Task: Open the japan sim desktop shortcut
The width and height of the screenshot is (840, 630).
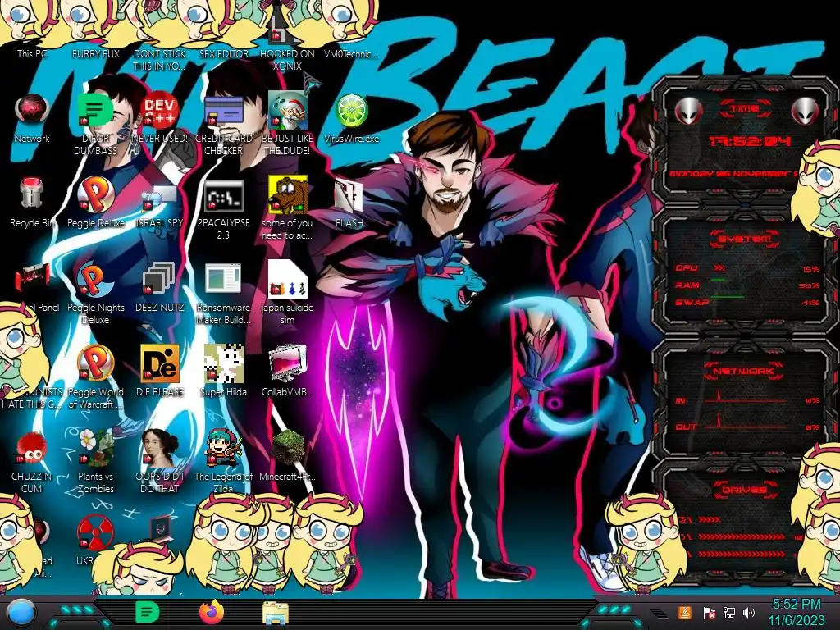Action: pyautogui.click(x=287, y=279)
